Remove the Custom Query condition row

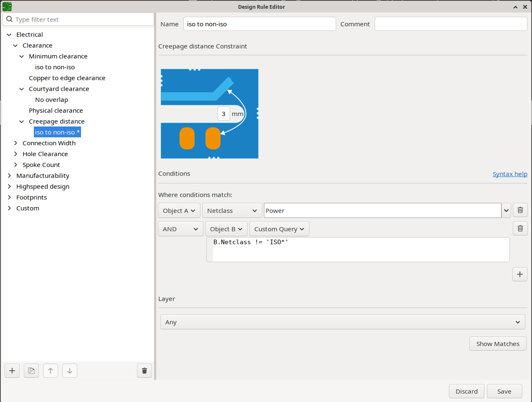coord(520,228)
